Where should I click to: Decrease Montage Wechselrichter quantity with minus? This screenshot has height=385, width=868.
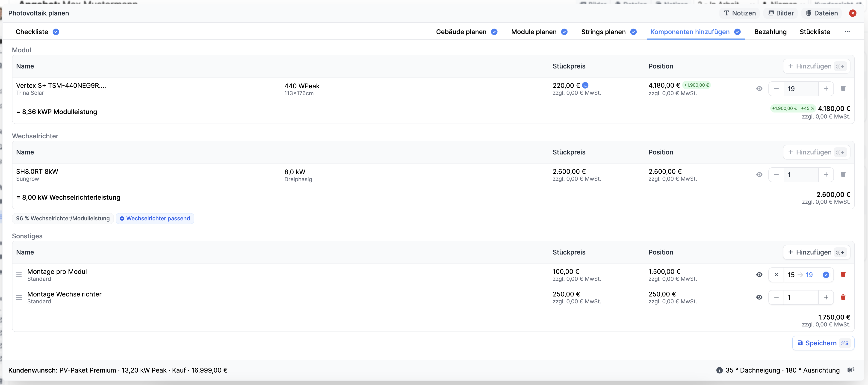[x=776, y=297]
